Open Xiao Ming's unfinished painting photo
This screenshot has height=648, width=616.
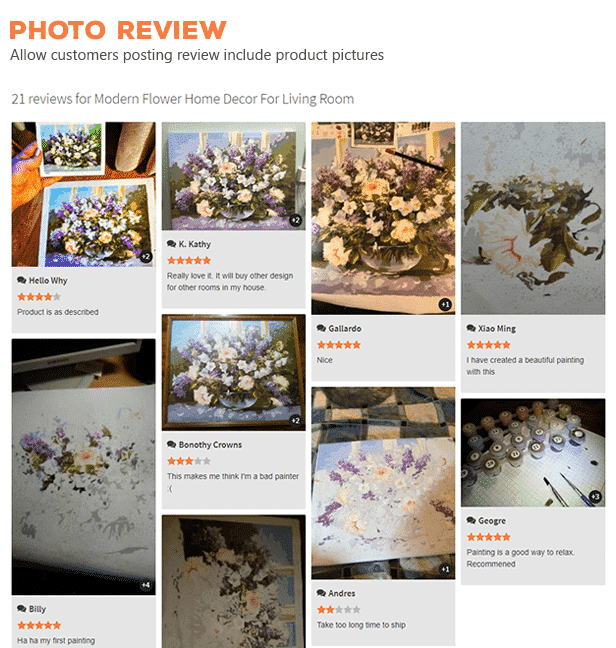[x=533, y=218]
